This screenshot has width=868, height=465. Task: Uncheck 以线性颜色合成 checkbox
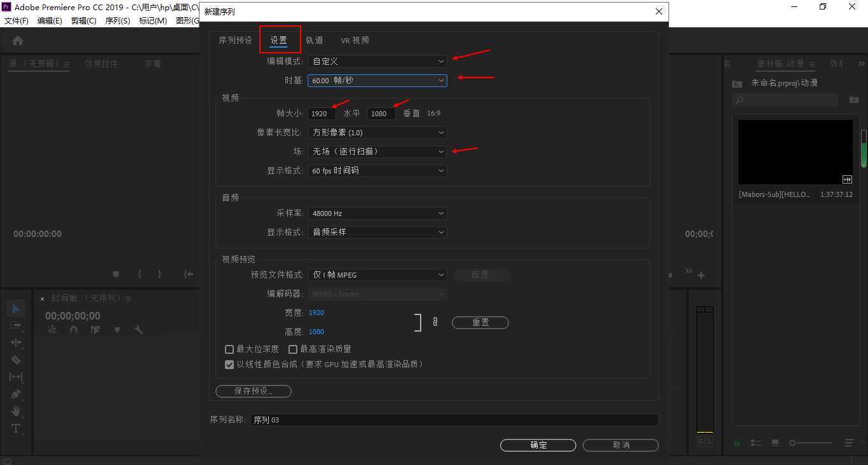pyautogui.click(x=229, y=365)
